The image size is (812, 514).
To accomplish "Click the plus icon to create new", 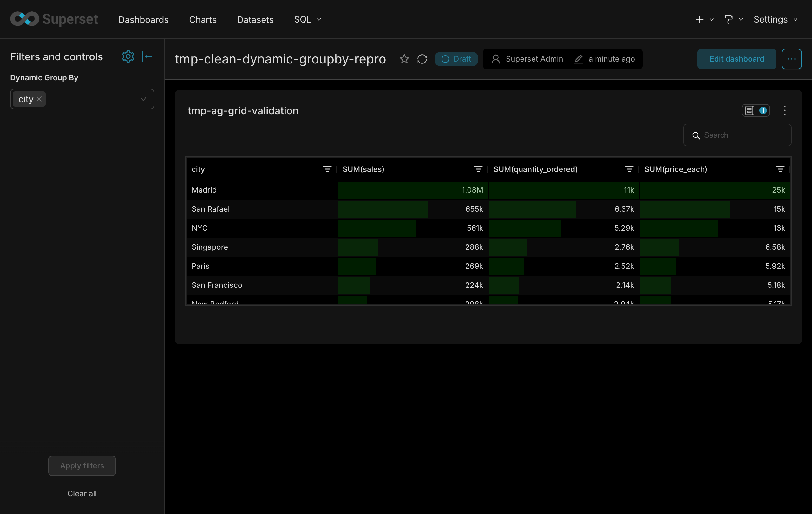I will pyautogui.click(x=699, y=19).
